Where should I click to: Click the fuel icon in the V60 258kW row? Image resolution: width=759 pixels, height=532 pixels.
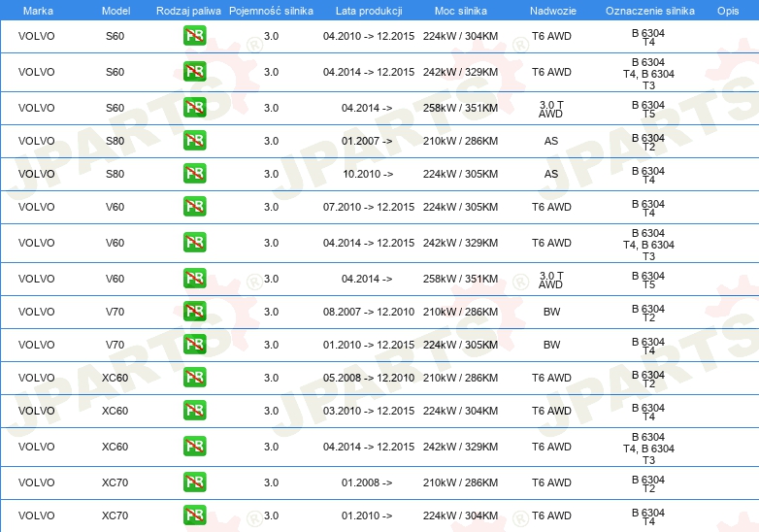point(194,279)
